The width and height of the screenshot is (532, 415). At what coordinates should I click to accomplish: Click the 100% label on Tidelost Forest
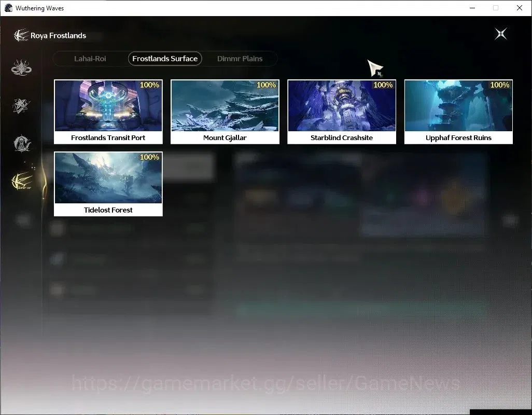pyautogui.click(x=149, y=157)
